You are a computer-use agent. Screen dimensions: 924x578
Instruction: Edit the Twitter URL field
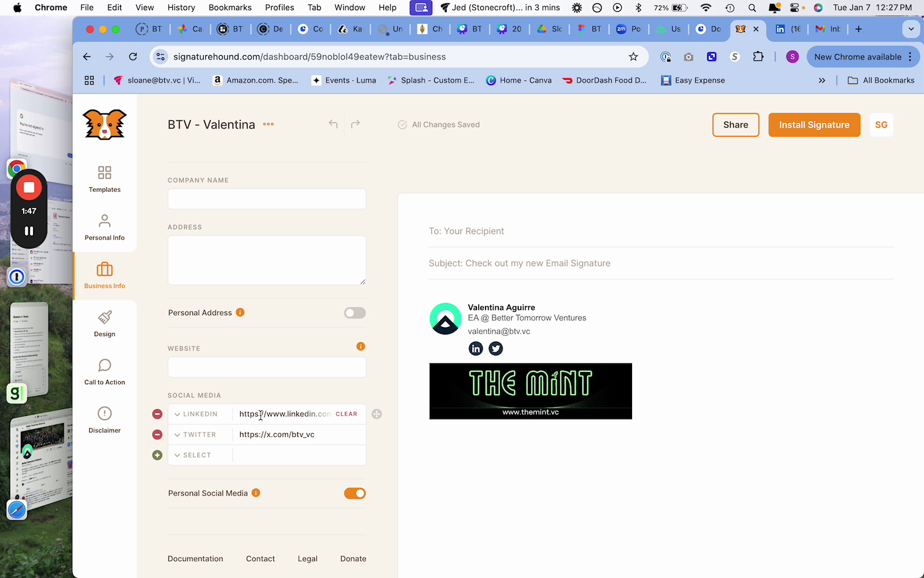(298, 435)
